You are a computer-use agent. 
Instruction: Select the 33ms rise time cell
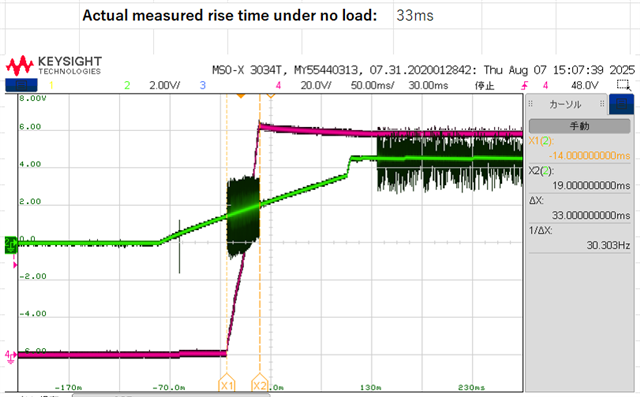pos(415,16)
